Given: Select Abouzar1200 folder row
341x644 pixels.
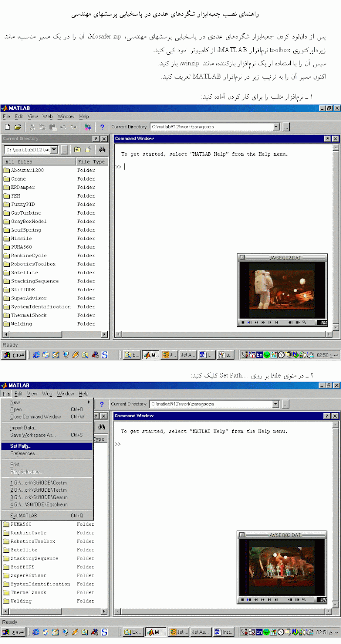Looking at the screenshot, I should tap(55, 170).
